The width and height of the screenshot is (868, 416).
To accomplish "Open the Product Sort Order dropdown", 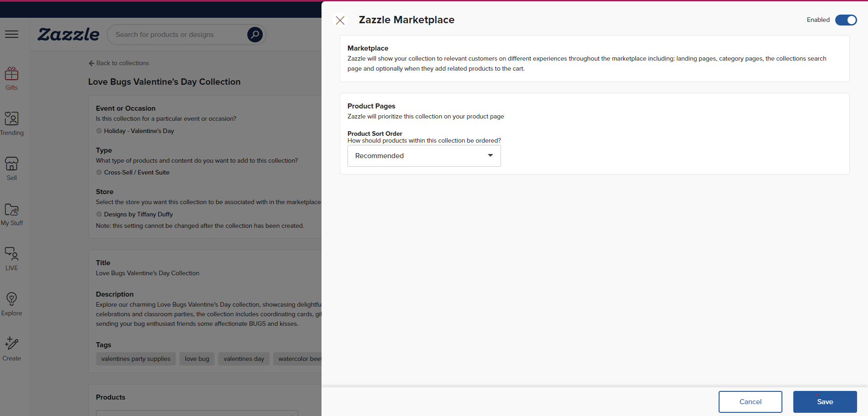I will pyautogui.click(x=424, y=156).
